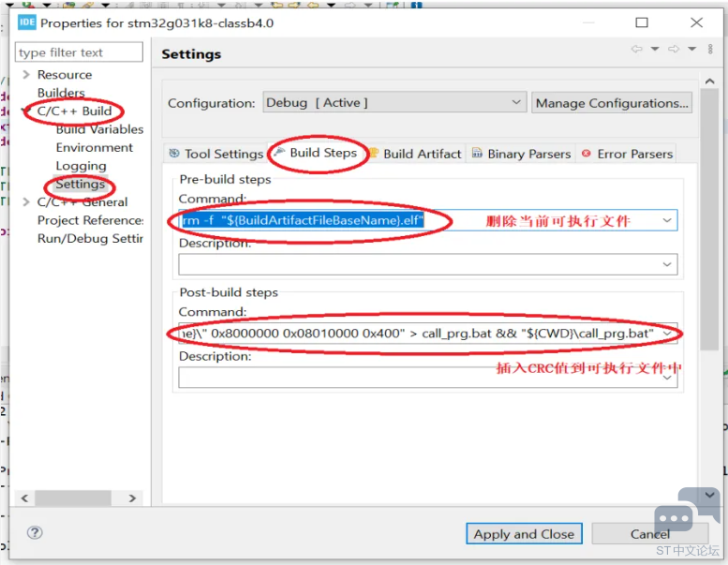Click the forward navigation arrow in Settings header

coord(674,49)
